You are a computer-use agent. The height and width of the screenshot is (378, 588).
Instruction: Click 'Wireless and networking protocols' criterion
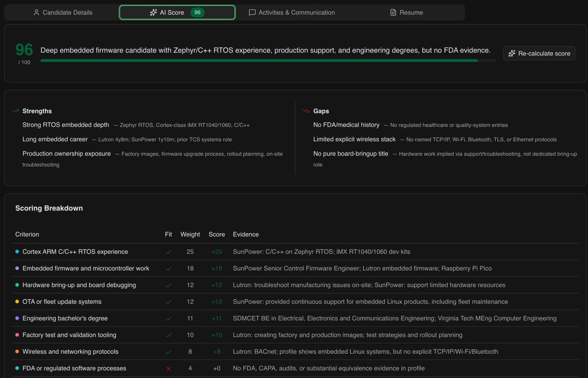click(x=71, y=352)
